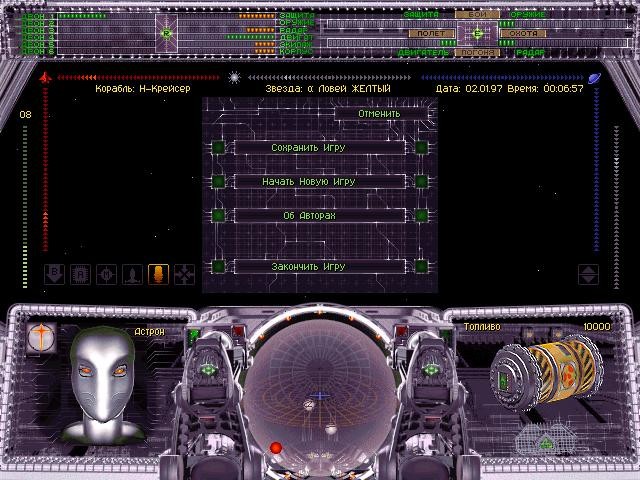Image resolution: width=640 pixels, height=480 pixels.
Task: Click the Топливо label
Action: [x=482, y=327]
